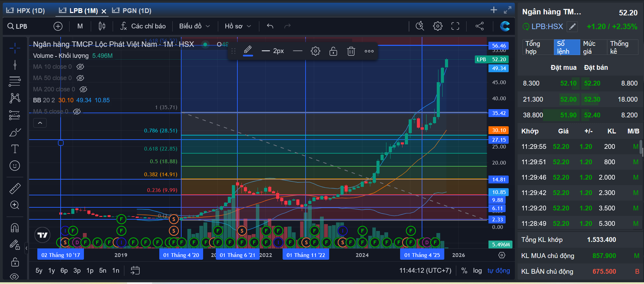Screen dimensions: 644x284
Task: Close the LPB (1M) tab
Action: pyautogui.click(x=104, y=11)
